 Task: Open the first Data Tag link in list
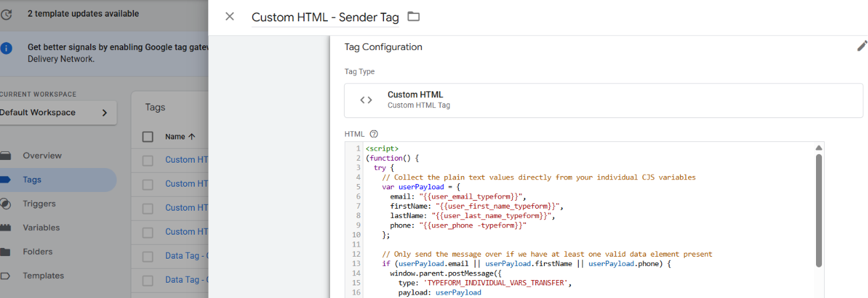click(x=187, y=255)
